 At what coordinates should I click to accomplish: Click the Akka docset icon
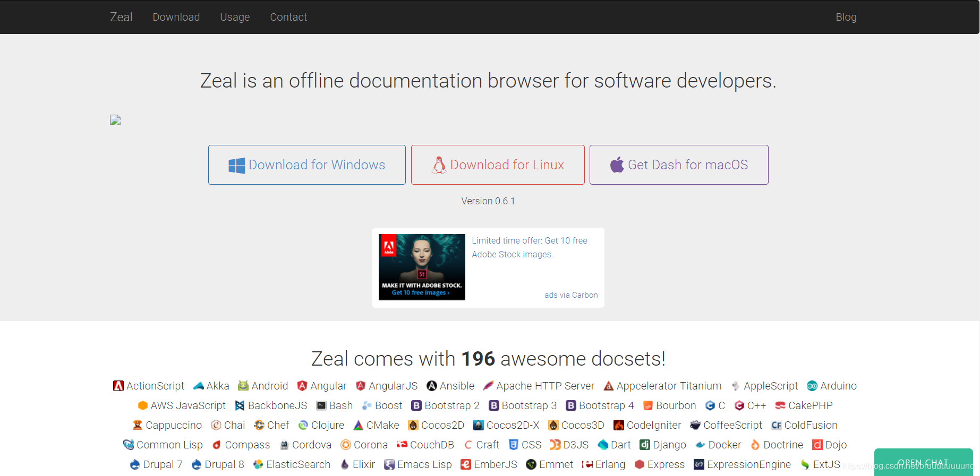click(x=199, y=386)
